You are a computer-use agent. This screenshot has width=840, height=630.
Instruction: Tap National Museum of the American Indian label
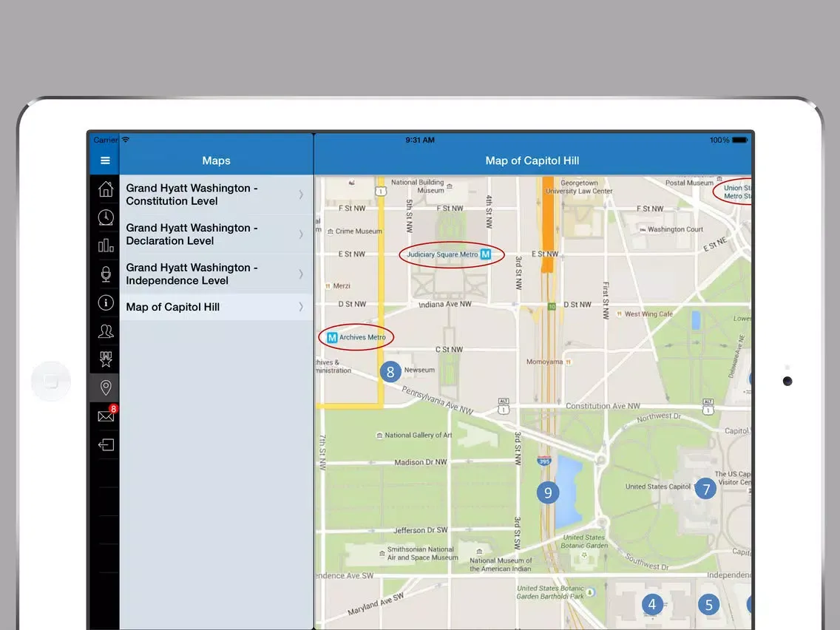501,565
